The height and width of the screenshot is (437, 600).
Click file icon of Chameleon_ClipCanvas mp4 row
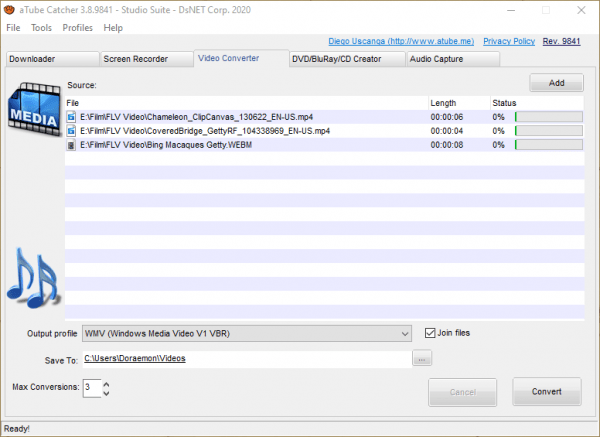pyautogui.click(x=71, y=117)
